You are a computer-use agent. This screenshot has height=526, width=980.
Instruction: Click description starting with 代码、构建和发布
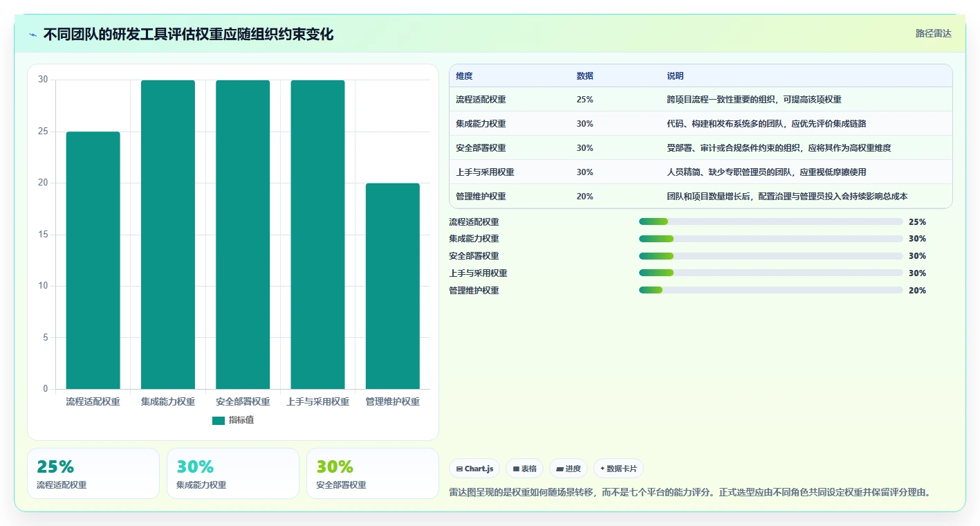coord(766,124)
